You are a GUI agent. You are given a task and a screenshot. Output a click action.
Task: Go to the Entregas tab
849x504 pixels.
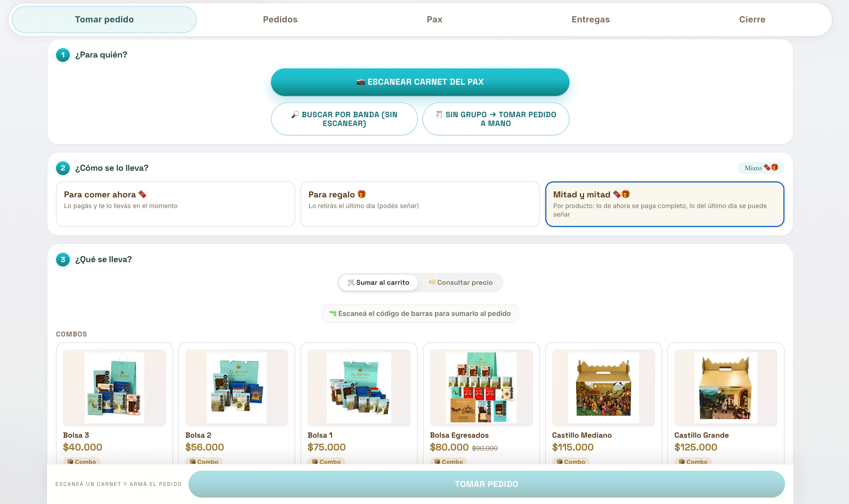[x=590, y=19]
